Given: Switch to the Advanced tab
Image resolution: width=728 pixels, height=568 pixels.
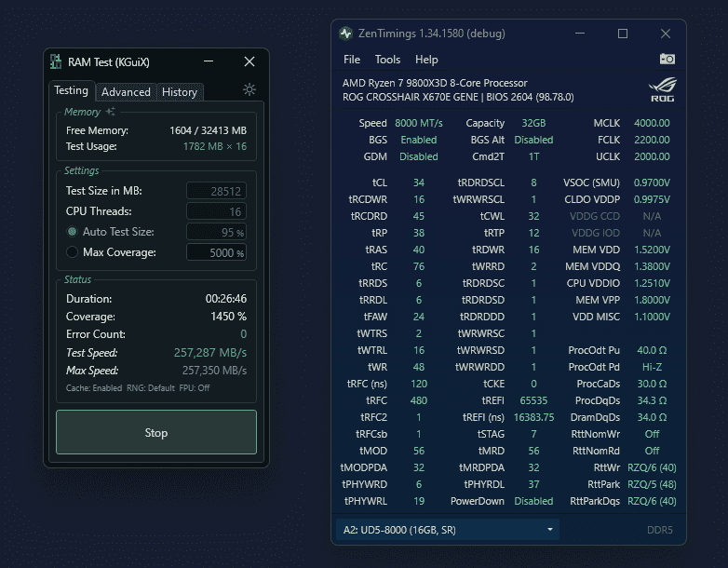Looking at the screenshot, I should tap(126, 92).
